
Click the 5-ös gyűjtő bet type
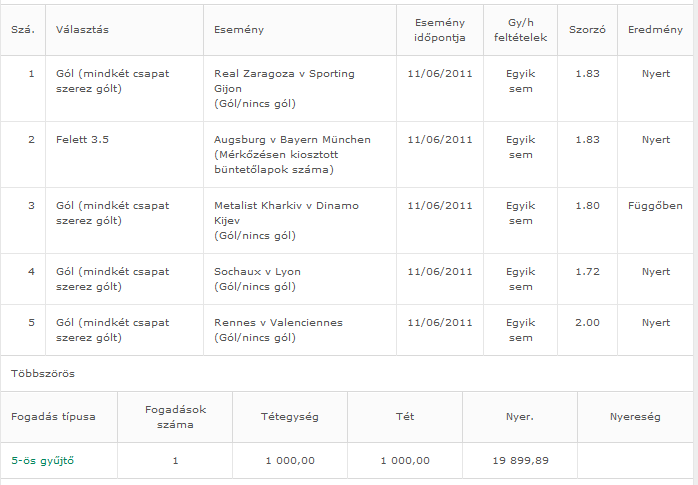pos(43,460)
